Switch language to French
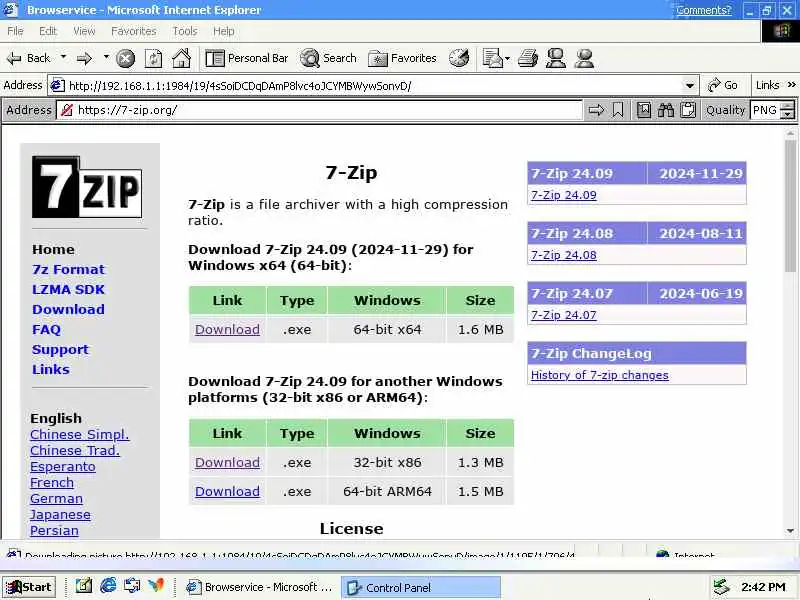The image size is (800, 600). click(x=52, y=483)
